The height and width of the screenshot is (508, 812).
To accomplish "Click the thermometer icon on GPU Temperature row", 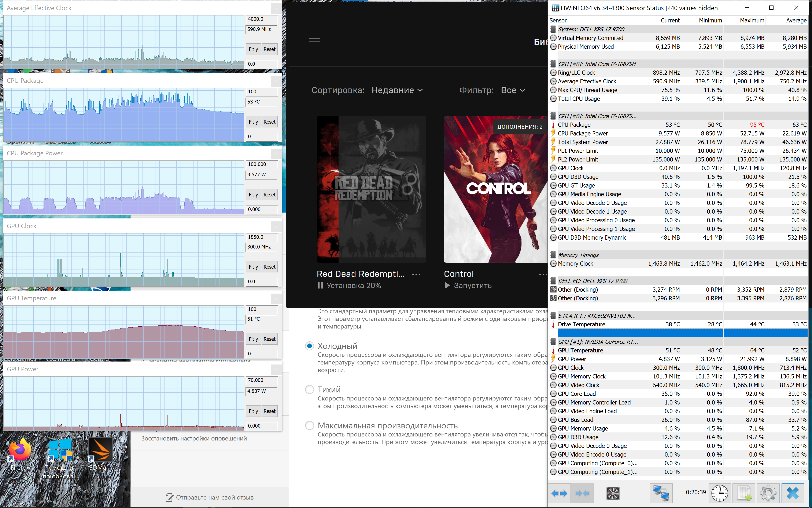I will (x=553, y=351).
